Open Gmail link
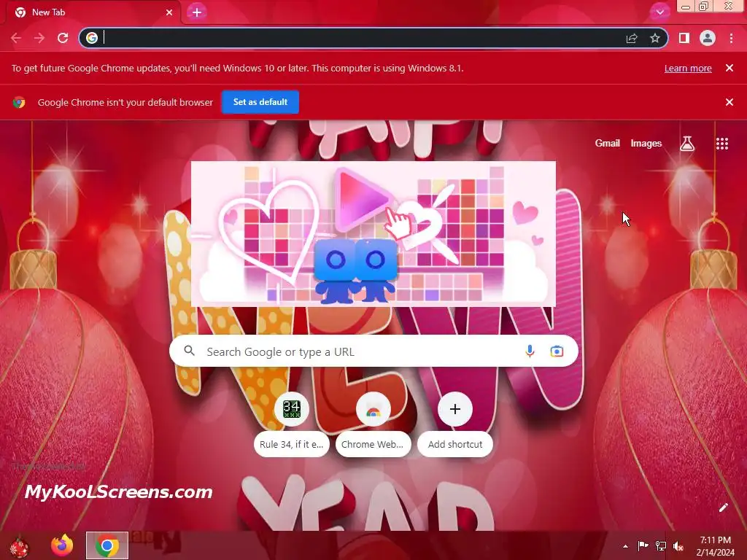Viewport: 747px width, 560px height. pos(608,144)
